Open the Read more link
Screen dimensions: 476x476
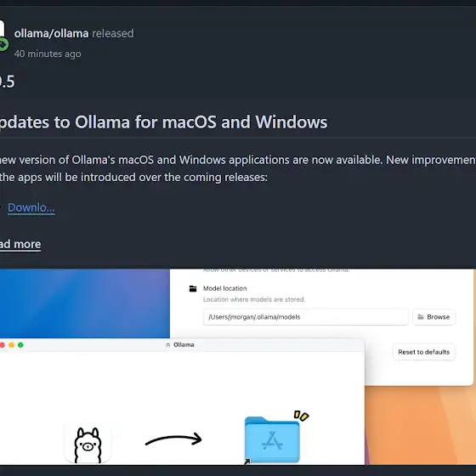click(x=20, y=244)
